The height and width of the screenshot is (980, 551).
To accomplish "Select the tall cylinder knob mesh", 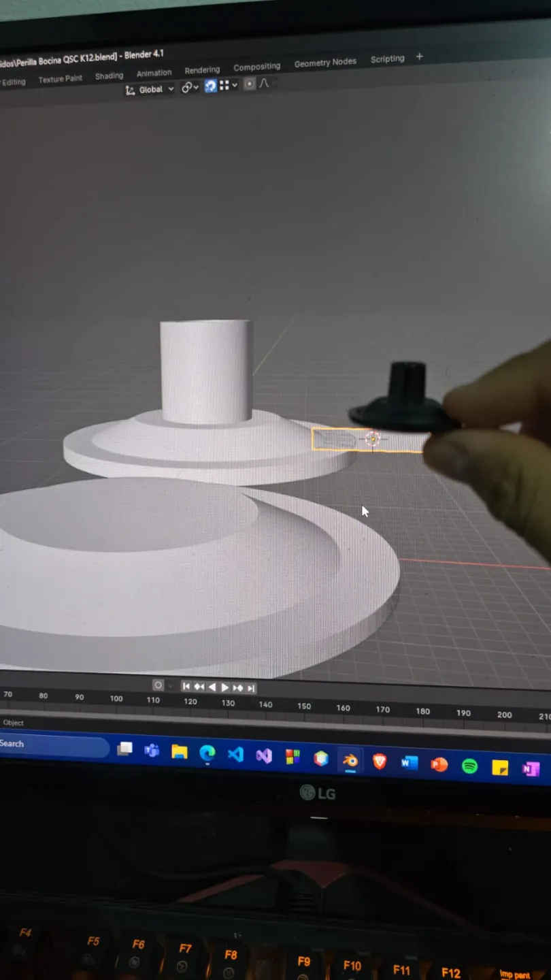I will pos(206,371).
